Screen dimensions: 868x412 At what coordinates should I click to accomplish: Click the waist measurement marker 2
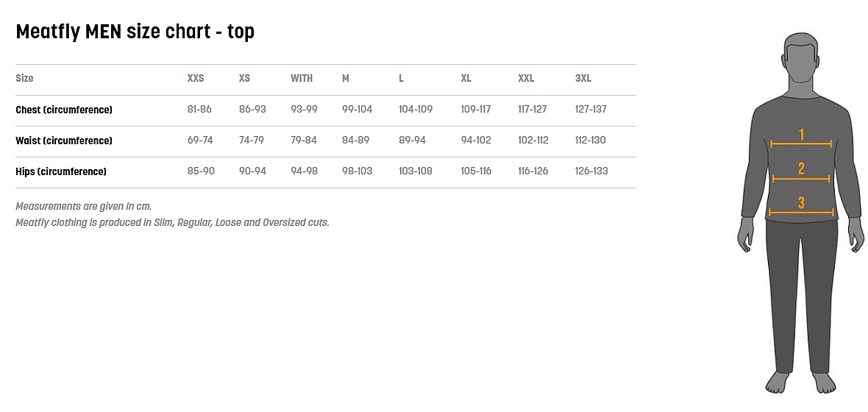pyautogui.click(x=801, y=169)
